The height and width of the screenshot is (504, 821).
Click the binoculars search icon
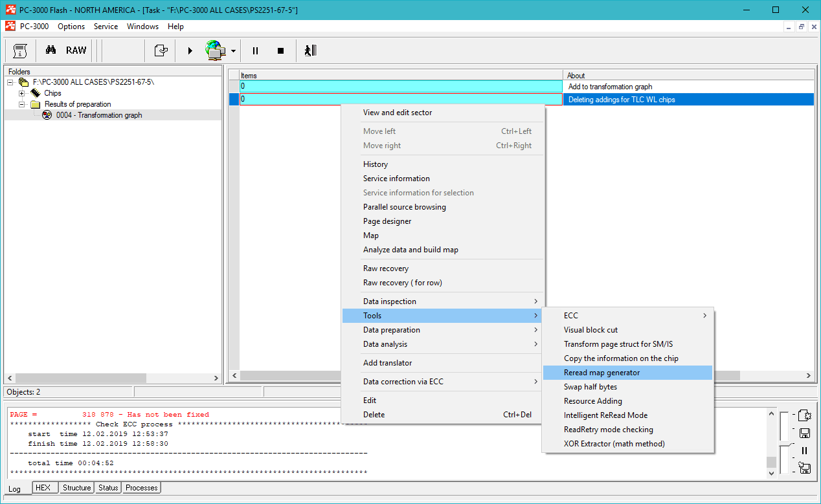point(51,50)
